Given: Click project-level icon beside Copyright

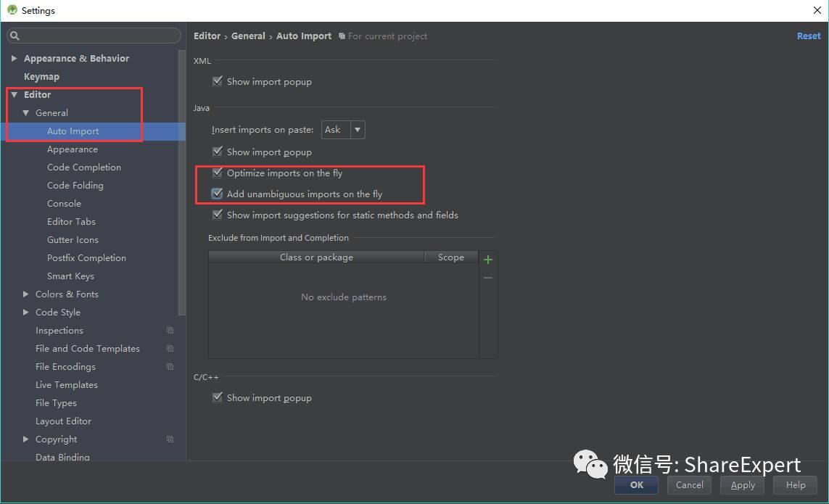Looking at the screenshot, I should (170, 439).
